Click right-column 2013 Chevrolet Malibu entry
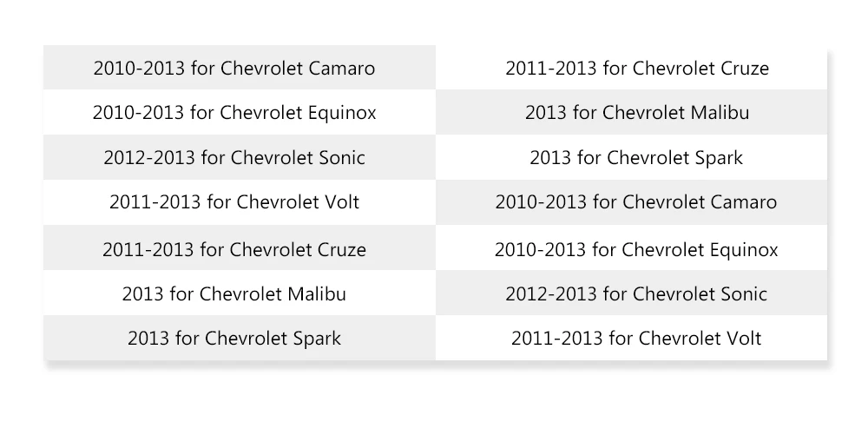 click(632, 112)
